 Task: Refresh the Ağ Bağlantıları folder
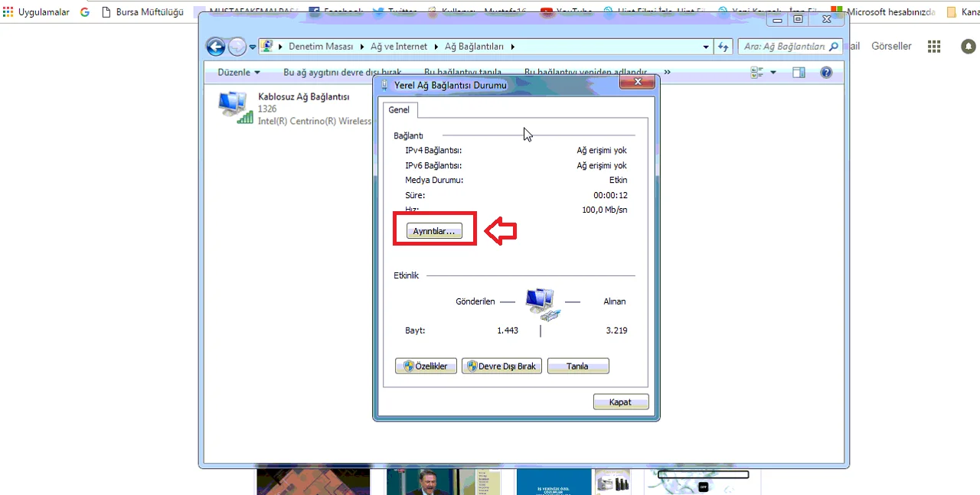724,47
